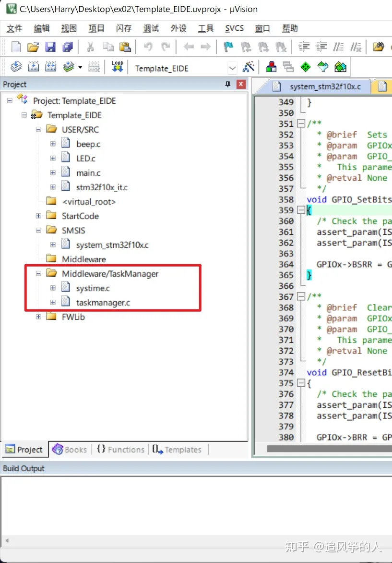Open the 文件 menu

pyautogui.click(x=14, y=28)
